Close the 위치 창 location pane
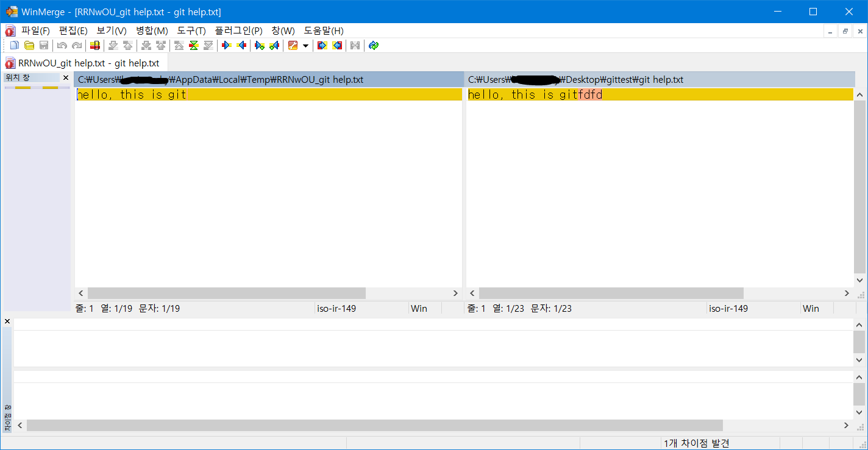The image size is (868, 450). (66, 78)
